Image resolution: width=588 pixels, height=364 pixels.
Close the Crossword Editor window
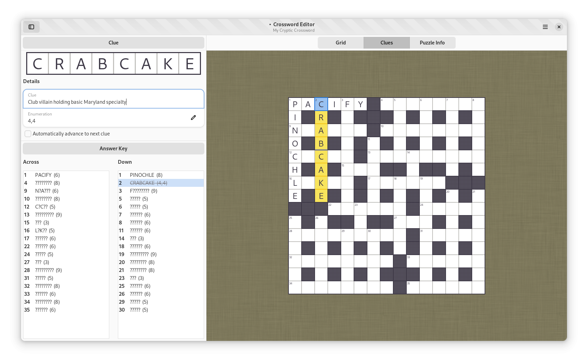tap(559, 27)
